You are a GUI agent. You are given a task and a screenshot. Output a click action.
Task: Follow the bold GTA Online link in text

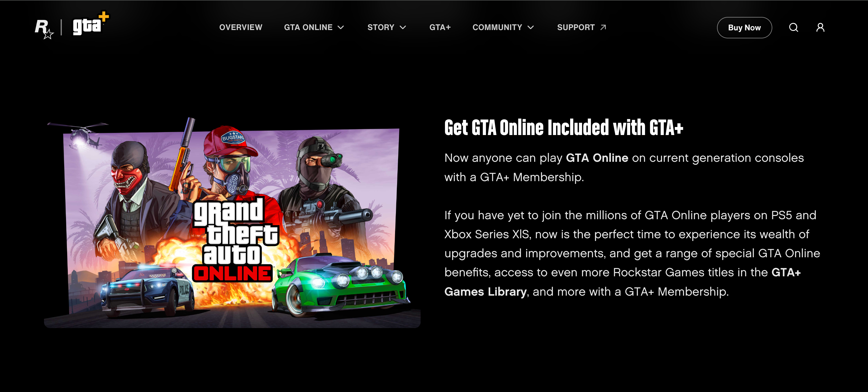pyautogui.click(x=597, y=158)
